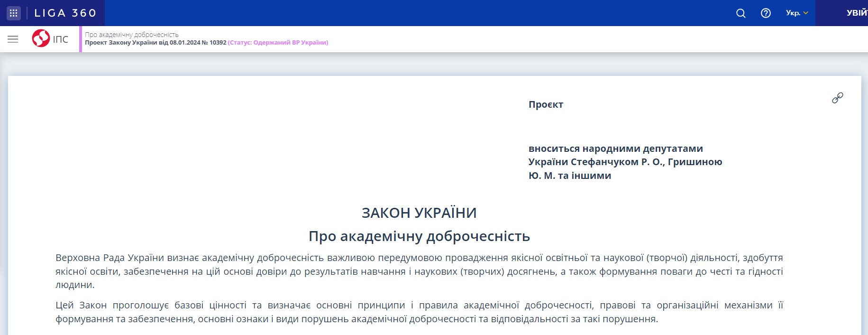Viewport: 868px width, 335px height.
Task: Click the gray header title Про академічну доброчесність
Action: pyautogui.click(x=132, y=35)
